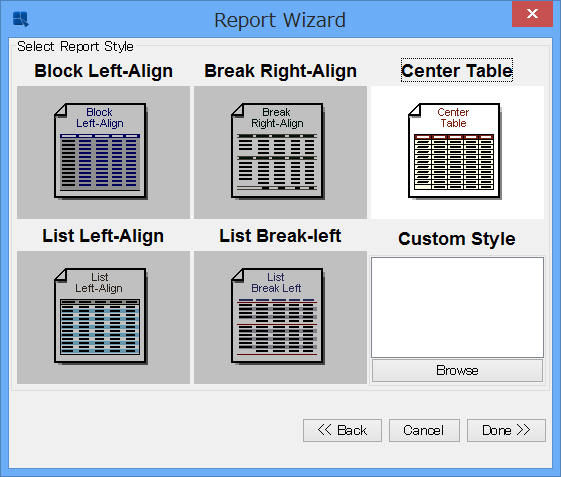Image resolution: width=561 pixels, height=477 pixels.
Task: Click the Select Report Style group label
Action: [x=75, y=47]
